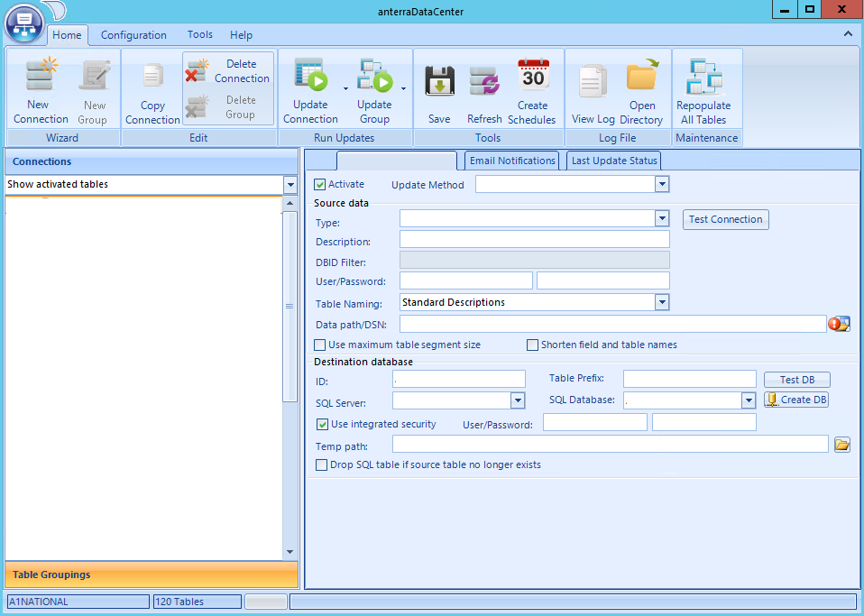Open the Configuration ribbon tab
This screenshot has height=616, width=864.
133,35
